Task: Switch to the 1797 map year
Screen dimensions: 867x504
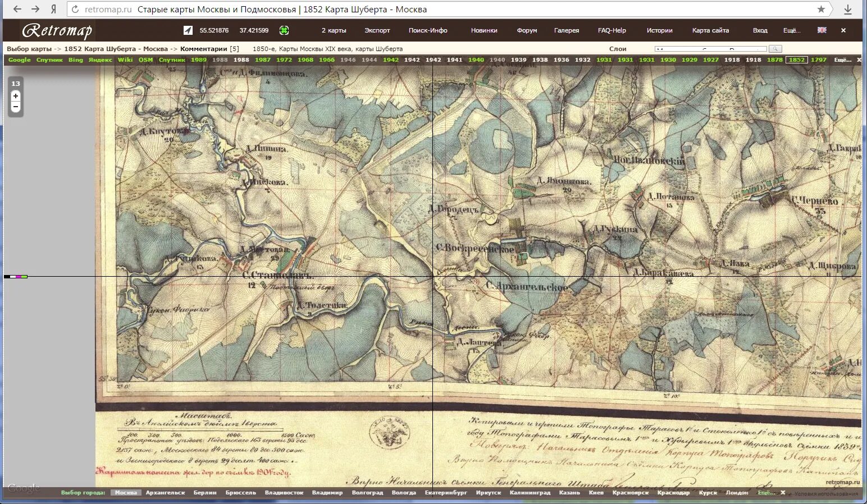Action: point(819,59)
